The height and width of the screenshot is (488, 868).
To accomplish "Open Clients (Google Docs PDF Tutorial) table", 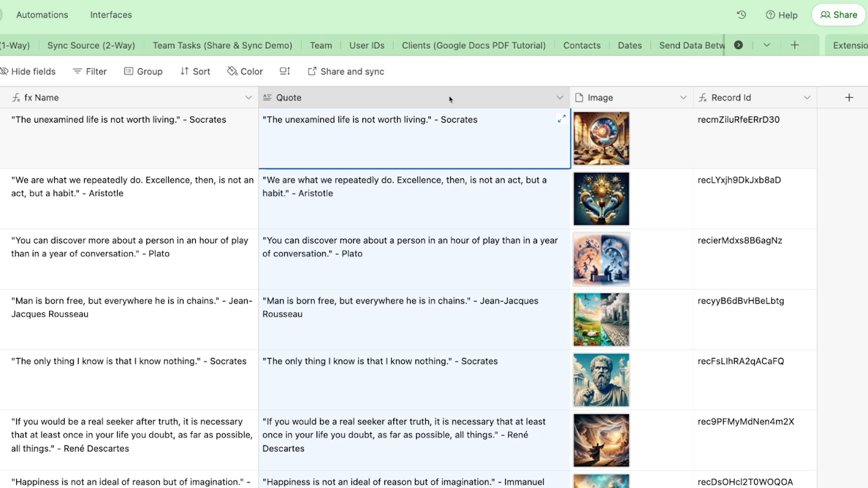I will pos(474,46).
